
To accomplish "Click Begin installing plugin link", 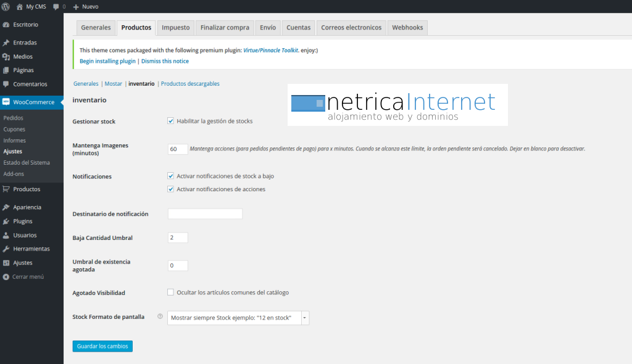I will [x=107, y=61].
